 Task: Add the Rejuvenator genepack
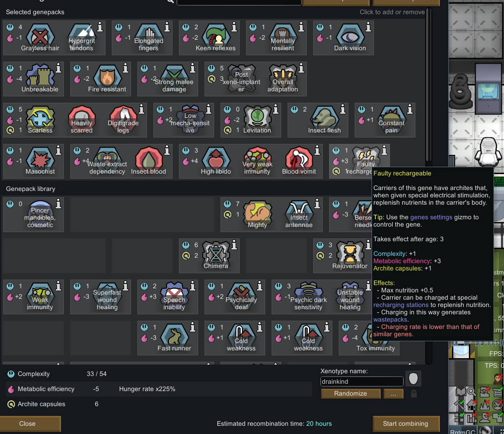(x=350, y=256)
